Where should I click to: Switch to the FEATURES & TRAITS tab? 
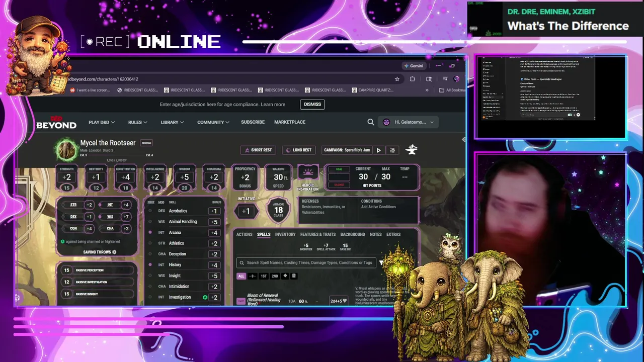318,234
